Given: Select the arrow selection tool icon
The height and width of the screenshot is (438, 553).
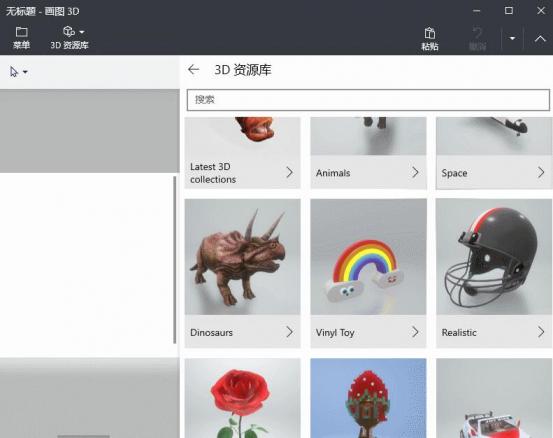Looking at the screenshot, I should [14, 72].
